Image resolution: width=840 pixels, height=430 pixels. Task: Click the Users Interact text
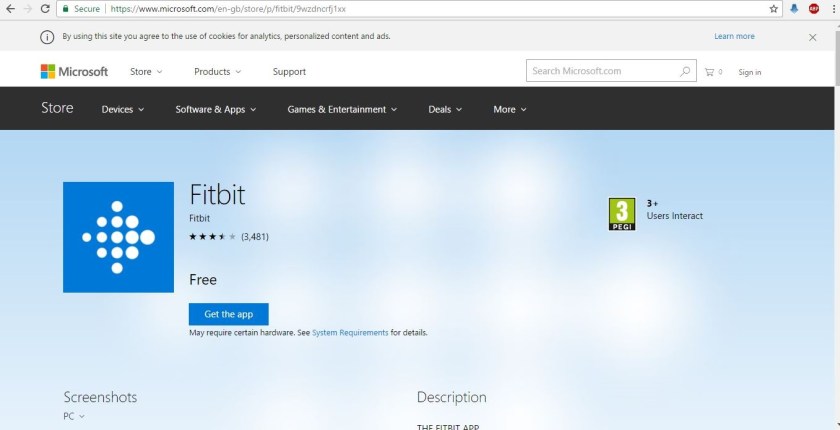click(x=674, y=216)
